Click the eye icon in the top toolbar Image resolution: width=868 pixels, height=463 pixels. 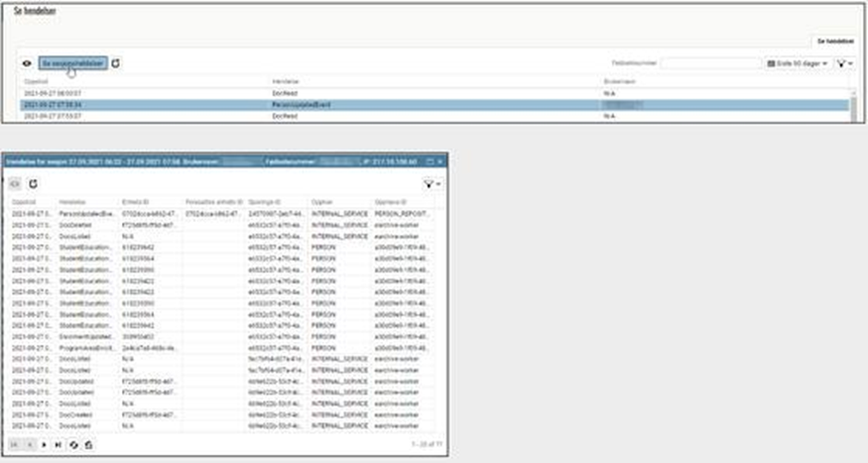pyautogui.click(x=27, y=62)
